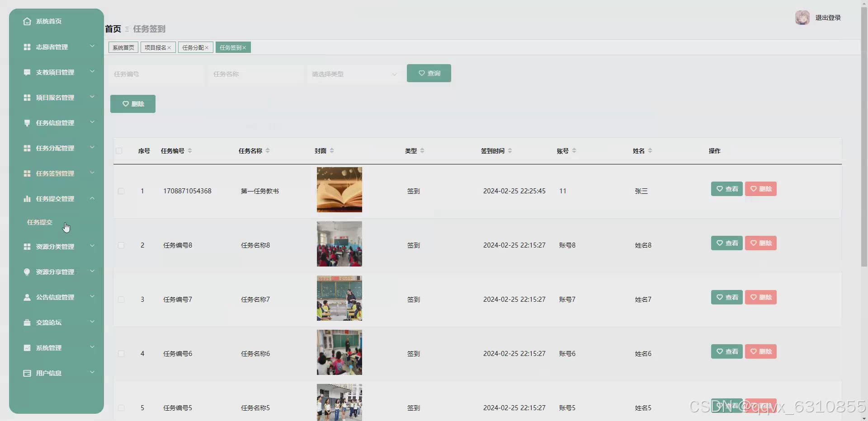This screenshot has width=868, height=421.
Task: Expand the 交流论坛 menu chevron
Action: coord(92,322)
